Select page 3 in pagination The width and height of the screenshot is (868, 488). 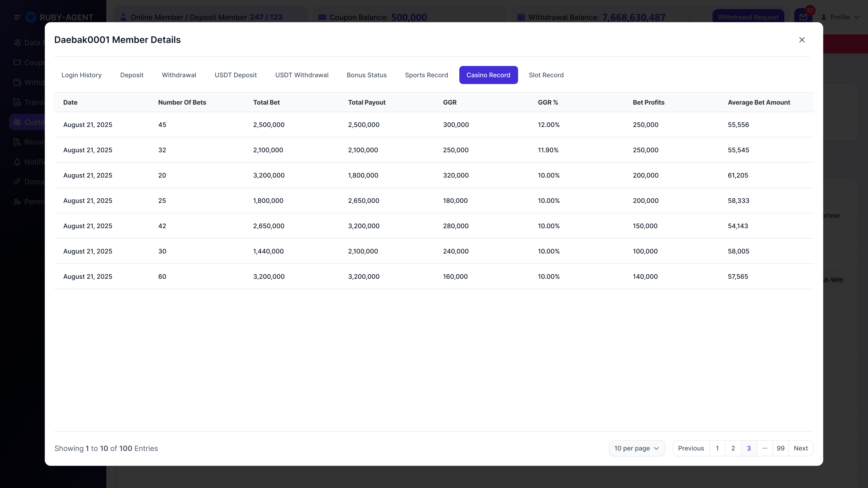tap(749, 448)
